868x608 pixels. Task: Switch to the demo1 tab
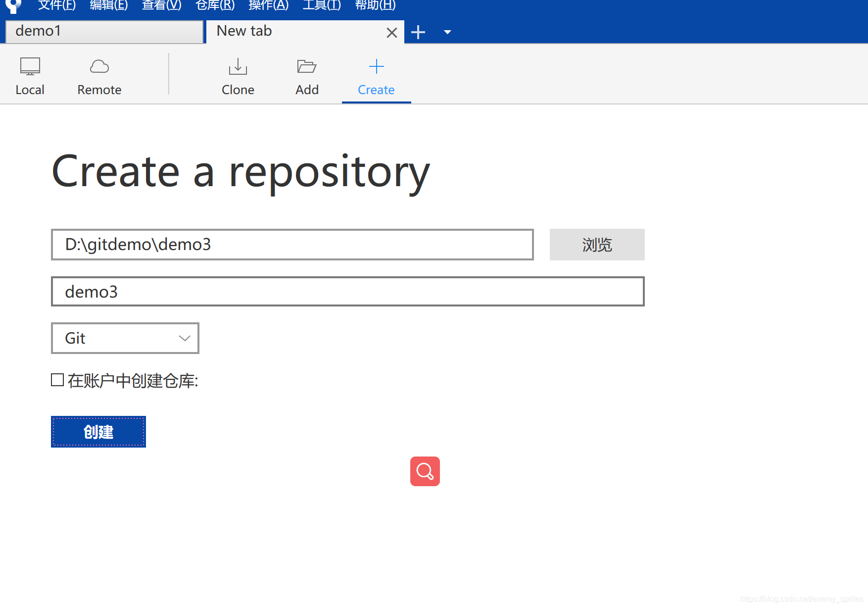tap(104, 32)
